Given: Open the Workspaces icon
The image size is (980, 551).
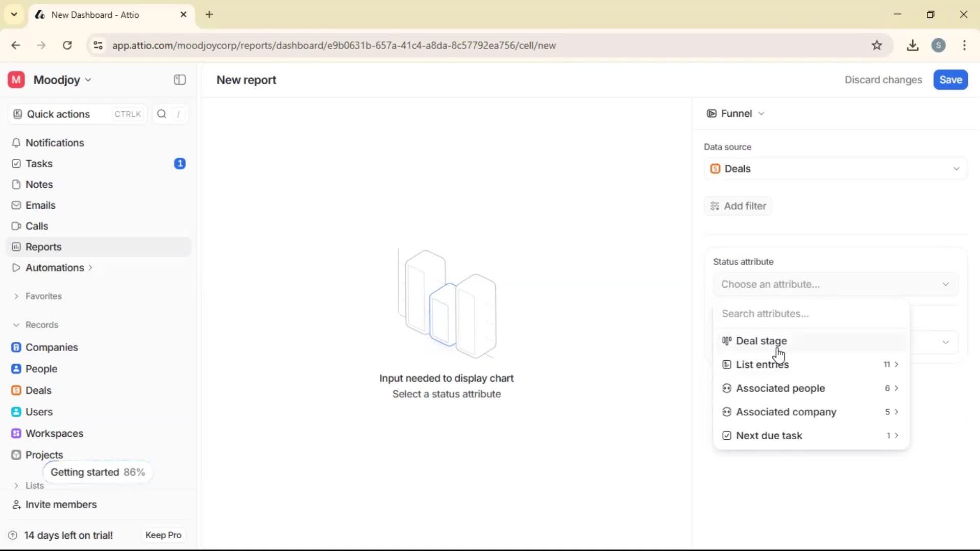Looking at the screenshot, I should [x=16, y=433].
